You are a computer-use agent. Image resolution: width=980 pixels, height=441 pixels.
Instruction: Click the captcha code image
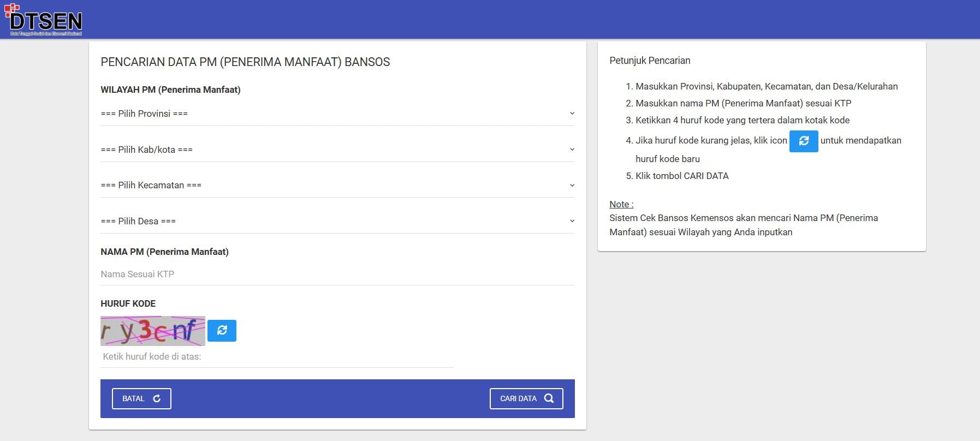(152, 331)
